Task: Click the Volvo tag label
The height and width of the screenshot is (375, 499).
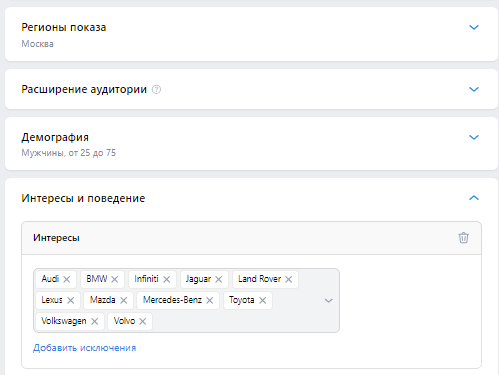Action: (124, 321)
